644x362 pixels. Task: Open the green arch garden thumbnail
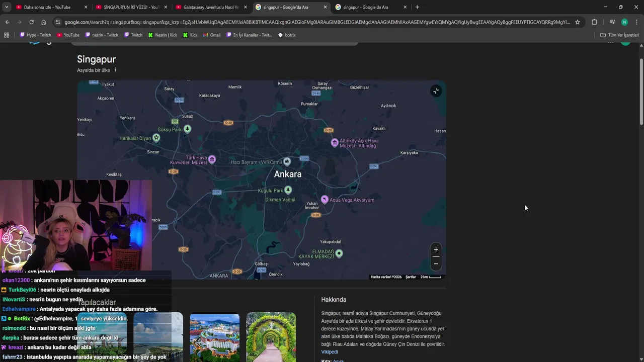(271, 337)
